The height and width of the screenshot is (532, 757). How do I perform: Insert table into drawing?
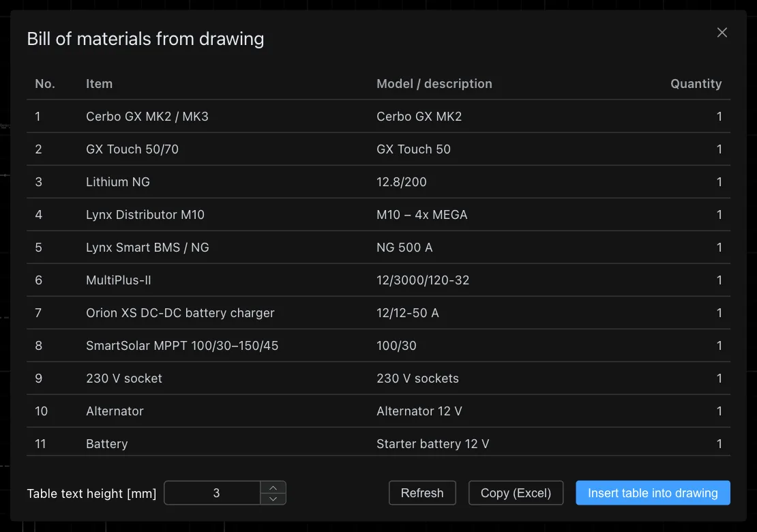[x=653, y=493]
